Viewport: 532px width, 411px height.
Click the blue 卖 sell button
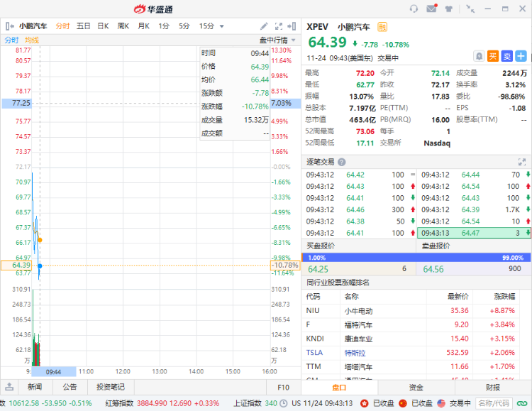[x=507, y=56]
